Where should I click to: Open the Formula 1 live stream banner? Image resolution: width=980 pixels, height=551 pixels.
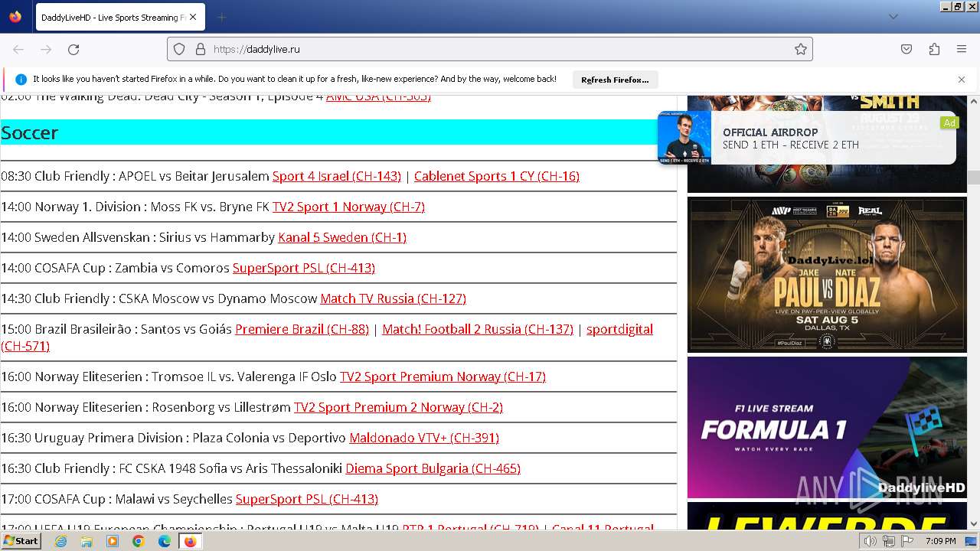coord(827,427)
